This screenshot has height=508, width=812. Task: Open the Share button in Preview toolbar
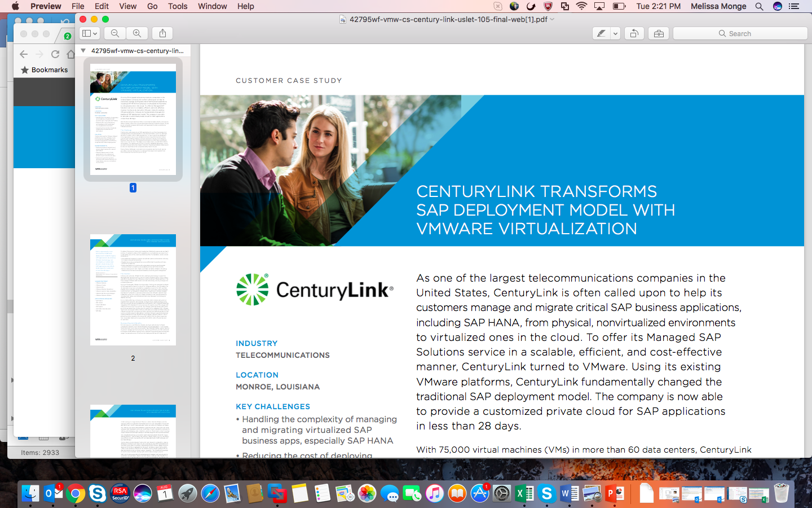click(162, 33)
